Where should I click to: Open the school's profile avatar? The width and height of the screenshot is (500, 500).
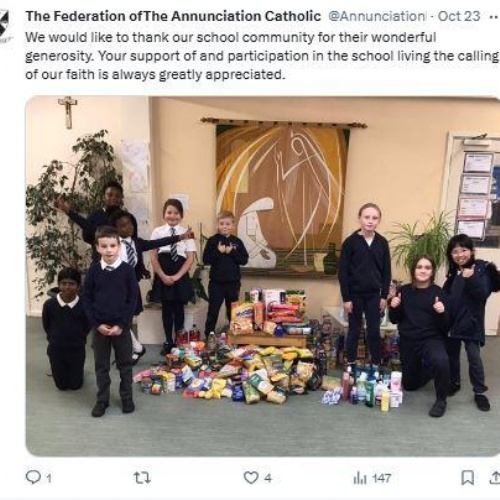pos(6,23)
